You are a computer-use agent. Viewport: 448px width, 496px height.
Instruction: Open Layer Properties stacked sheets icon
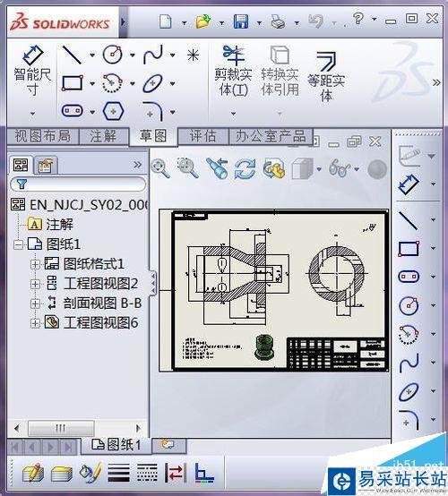pyautogui.click(x=62, y=474)
